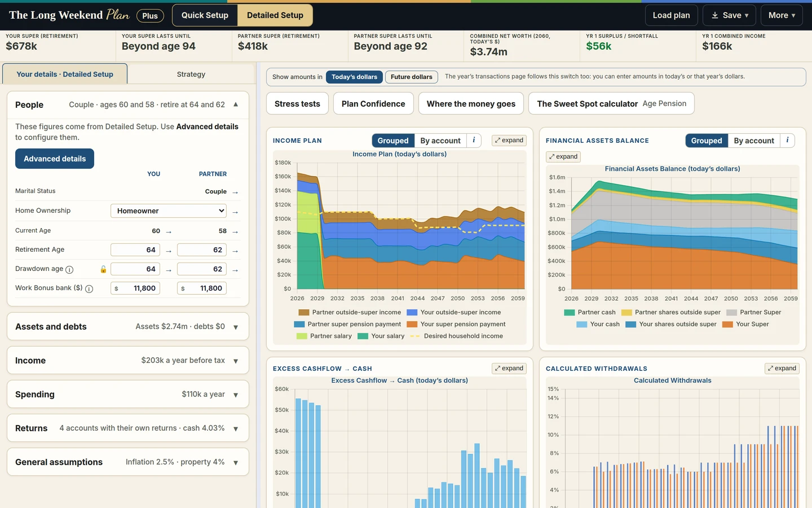Click your Retirement Age input field
Viewport: 812px width, 508px height.
(x=135, y=250)
